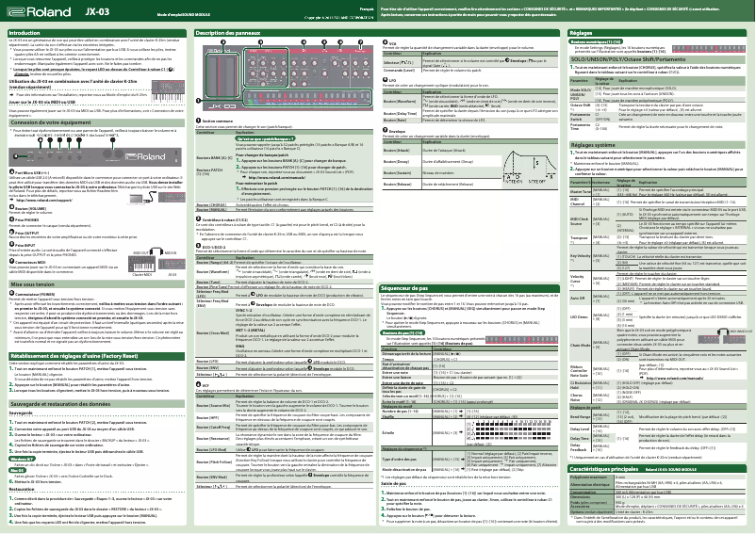This screenshot has width=756, height=534.
Task: Click the 'Bouton [Sustain]' table row
Action: point(441,173)
